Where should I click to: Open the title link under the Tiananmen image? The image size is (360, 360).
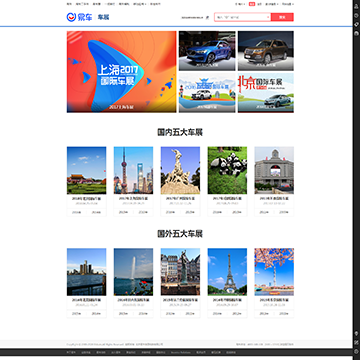coord(86,198)
